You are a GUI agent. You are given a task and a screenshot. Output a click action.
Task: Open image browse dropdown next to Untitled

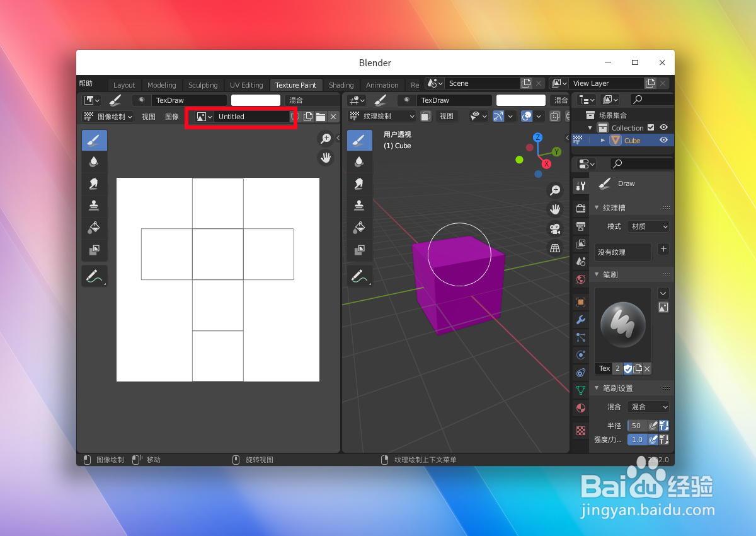[204, 117]
